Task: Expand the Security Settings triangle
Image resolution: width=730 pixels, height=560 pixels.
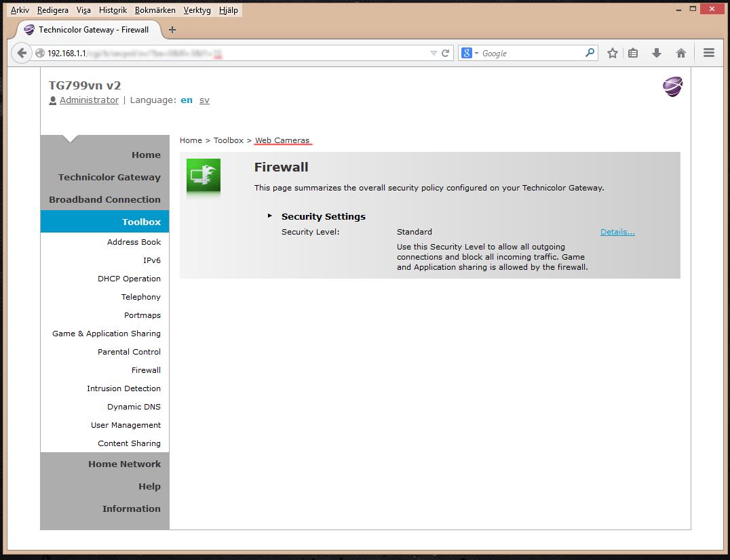Action: 269,216
